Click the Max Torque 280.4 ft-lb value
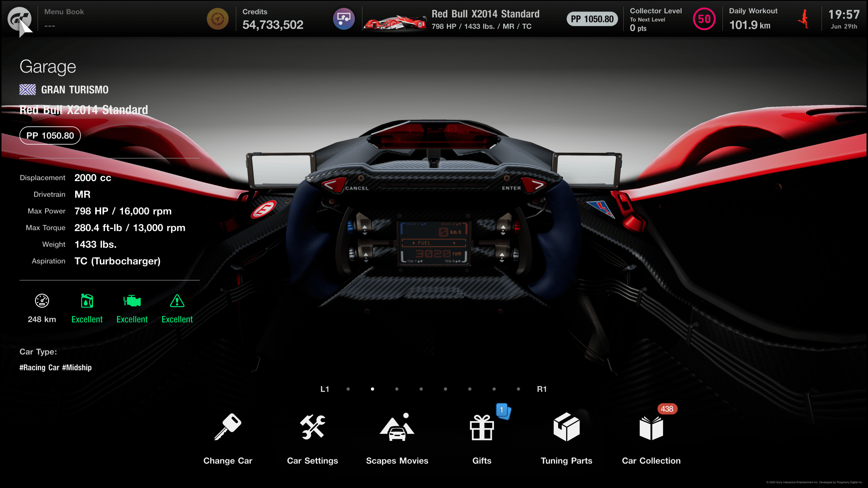The image size is (868, 488). (130, 228)
